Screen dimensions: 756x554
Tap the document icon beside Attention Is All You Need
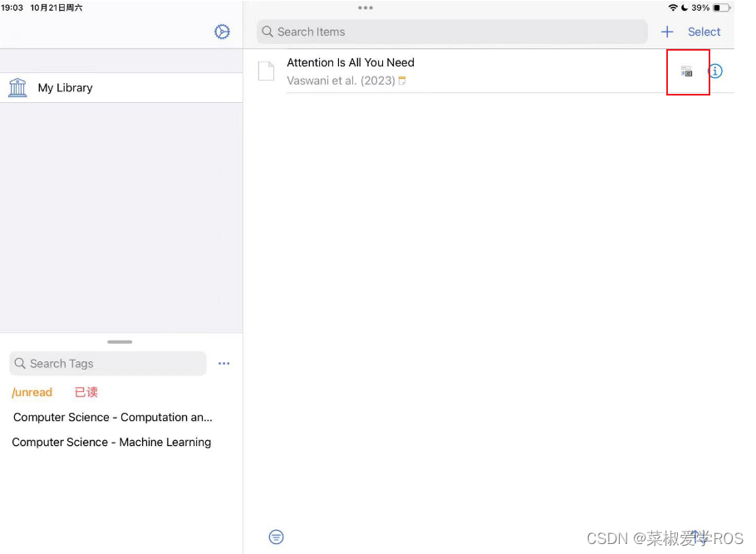point(266,71)
